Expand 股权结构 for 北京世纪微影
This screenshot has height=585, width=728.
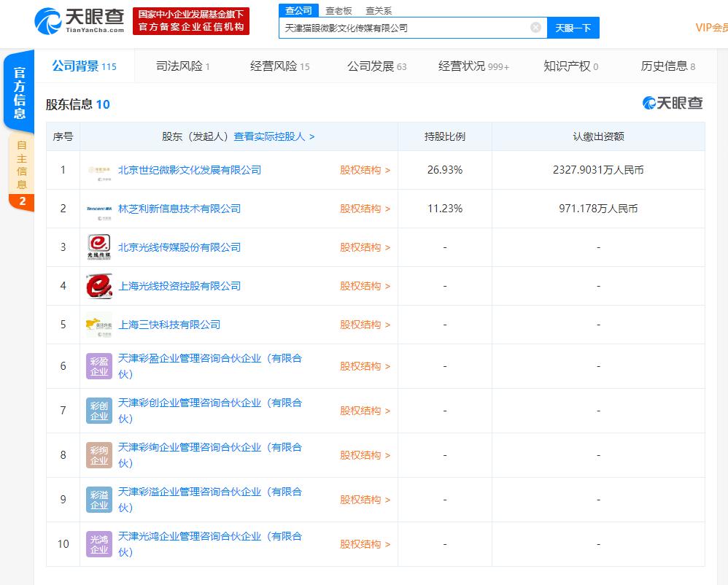pyautogui.click(x=360, y=169)
